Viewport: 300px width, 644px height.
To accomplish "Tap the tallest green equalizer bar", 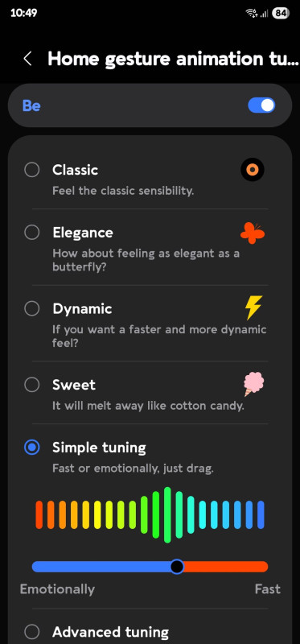I will [167, 515].
